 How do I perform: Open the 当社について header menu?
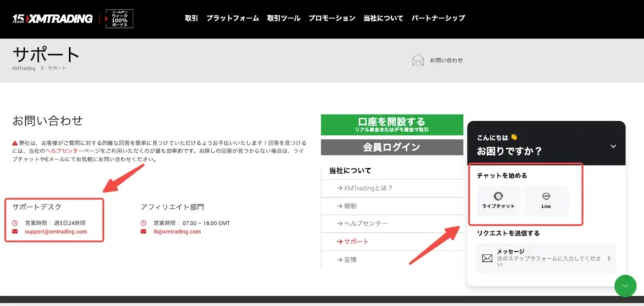383,18
